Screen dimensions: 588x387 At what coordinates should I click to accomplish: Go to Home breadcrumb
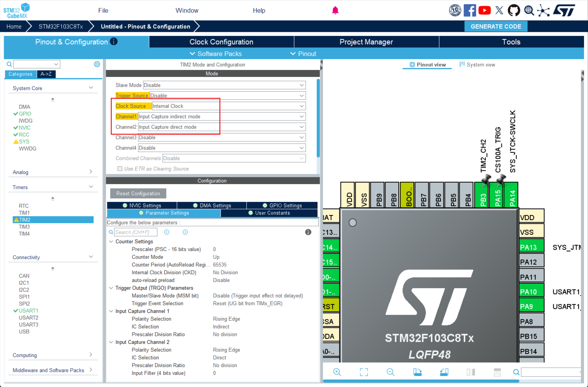pos(14,27)
